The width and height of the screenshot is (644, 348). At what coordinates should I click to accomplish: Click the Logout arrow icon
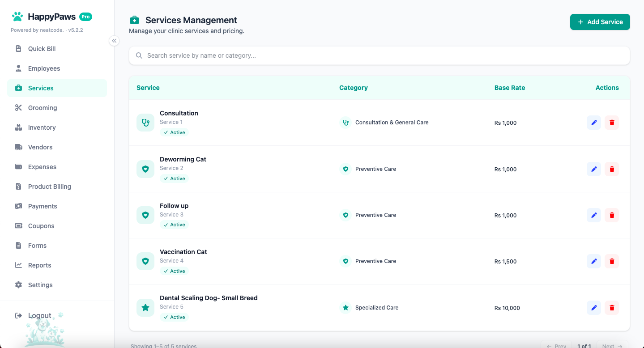tap(18, 315)
